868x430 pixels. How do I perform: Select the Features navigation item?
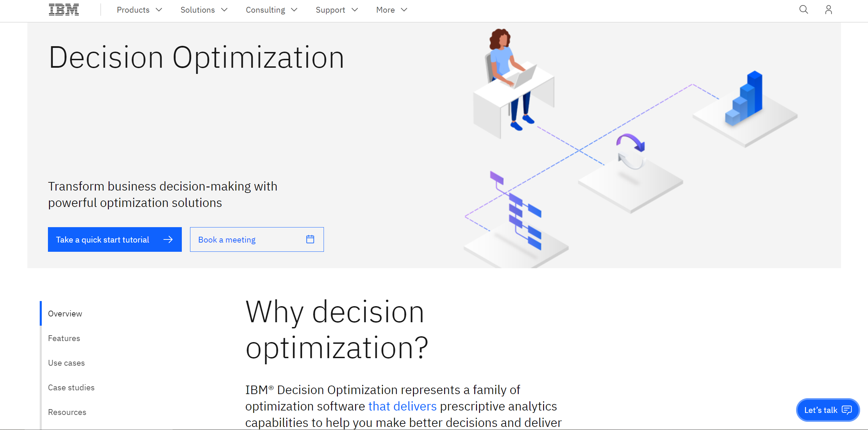(63, 338)
